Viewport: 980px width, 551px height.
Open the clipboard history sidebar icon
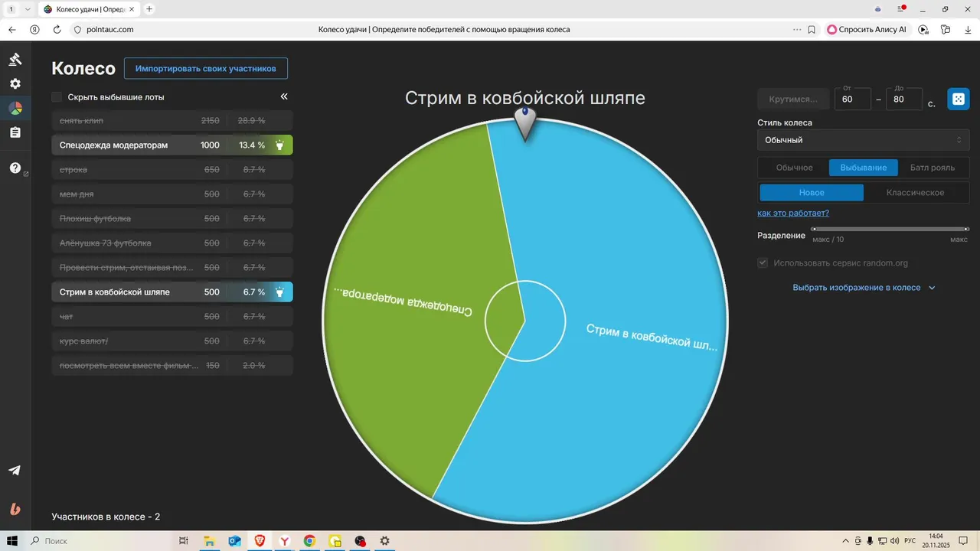(15, 132)
